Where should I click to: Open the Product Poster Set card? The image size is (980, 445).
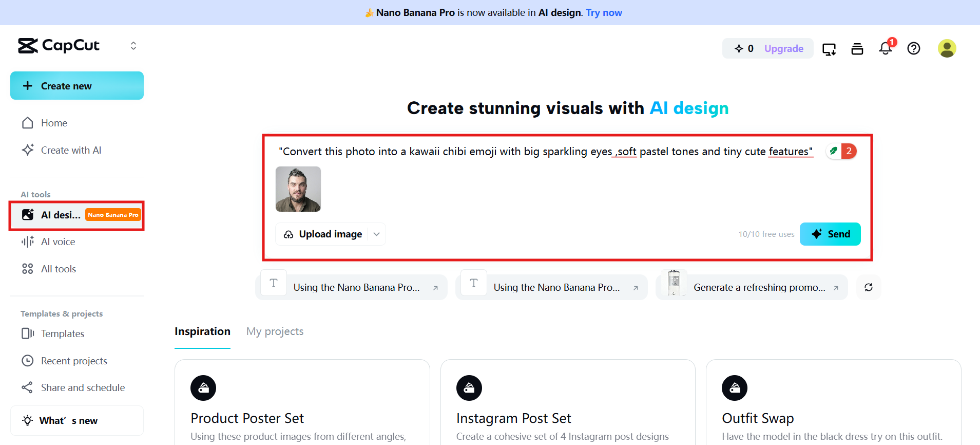point(302,402)
